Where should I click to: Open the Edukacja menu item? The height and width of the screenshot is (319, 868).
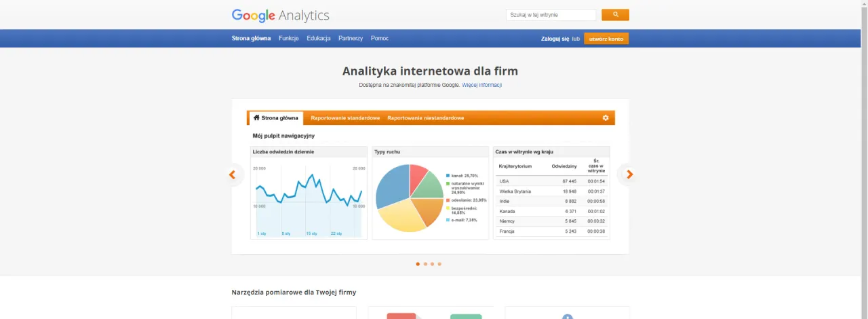(319, 39)
